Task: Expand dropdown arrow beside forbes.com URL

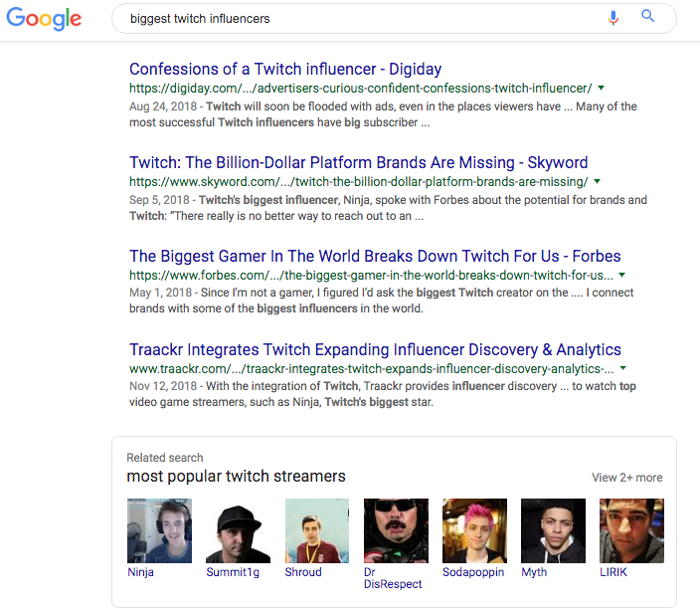Action: pyautogui.click(x=621, y=275)
